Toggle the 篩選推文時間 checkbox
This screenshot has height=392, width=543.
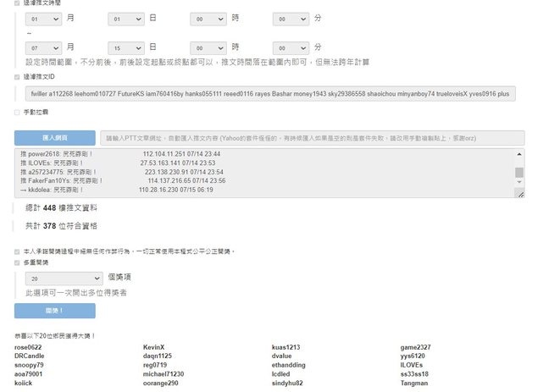coord(17,3)
